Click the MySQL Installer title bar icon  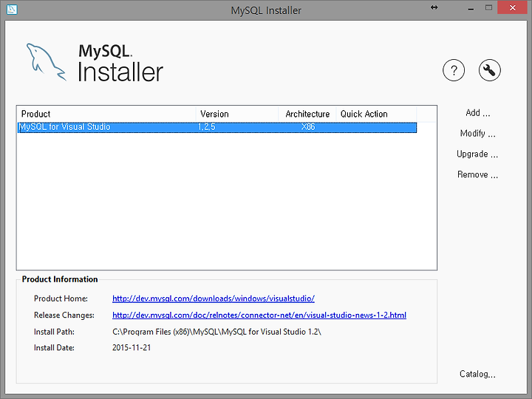(12, 9)
